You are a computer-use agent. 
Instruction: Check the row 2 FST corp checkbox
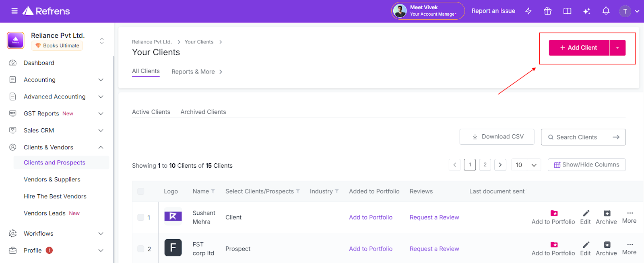coord(141,249)
